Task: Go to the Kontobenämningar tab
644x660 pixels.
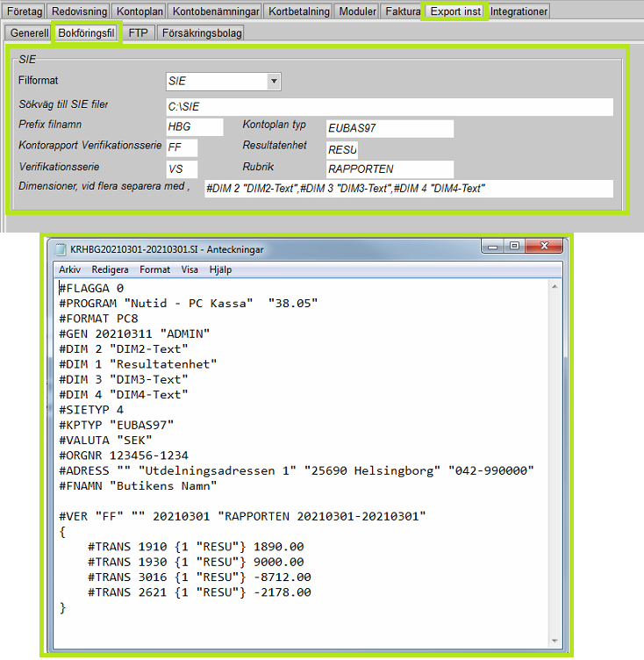Action: (215, 11)
